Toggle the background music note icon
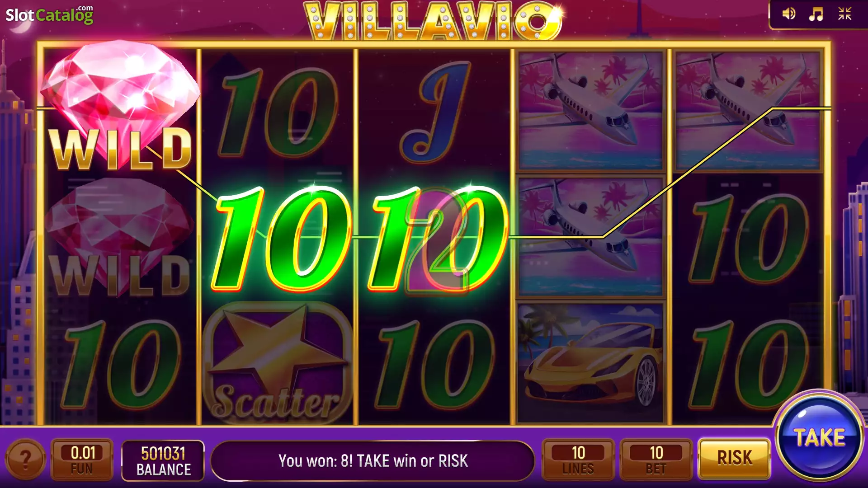Screen dimensions: 868x488 click(816, 14)
